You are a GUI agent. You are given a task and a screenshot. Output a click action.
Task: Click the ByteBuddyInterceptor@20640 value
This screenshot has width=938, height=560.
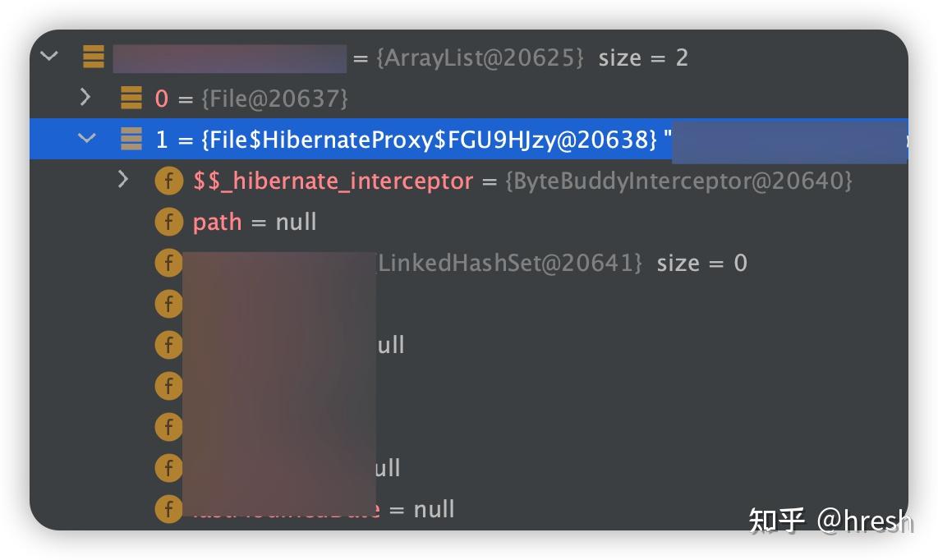click(x=678, y=181)
